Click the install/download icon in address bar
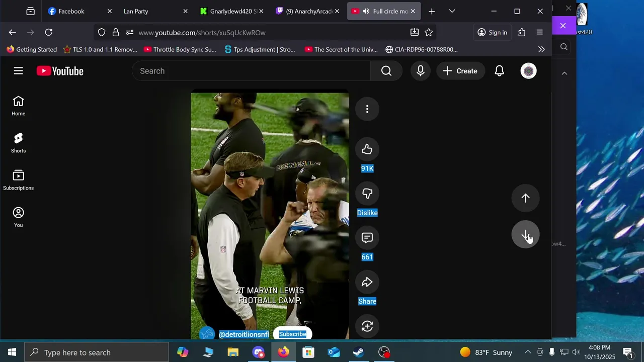The height and width of the screenshot is (362, 644). pyautogui.click(x=415, y=32)
